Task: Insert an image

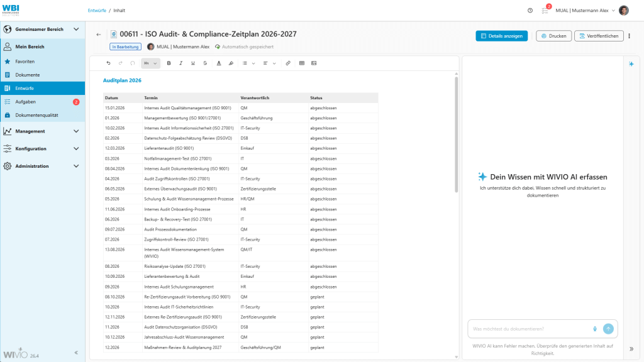Action: (x=314, y=63)
